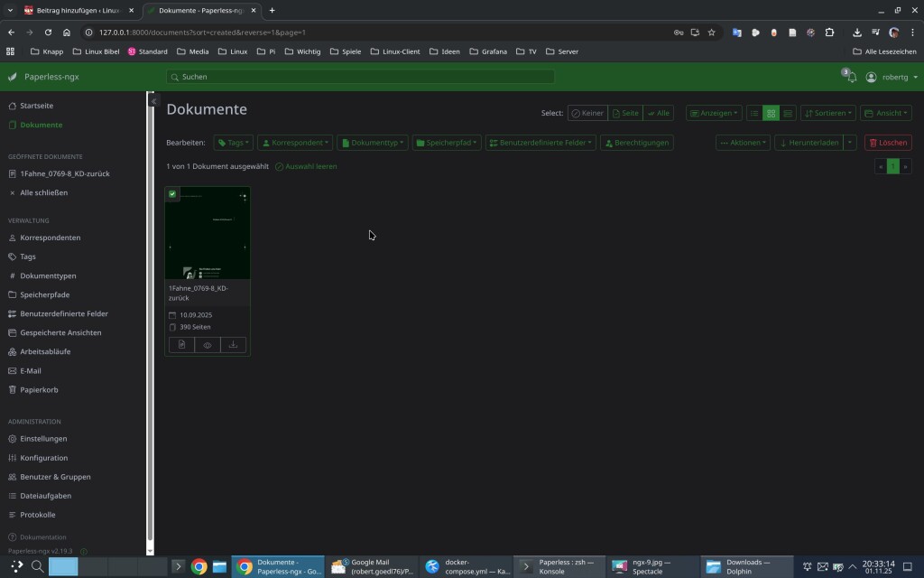Activate the small cards grid view
Viewport: 924px width, 578px height.
pyautogui.click(x=771, y=113)
